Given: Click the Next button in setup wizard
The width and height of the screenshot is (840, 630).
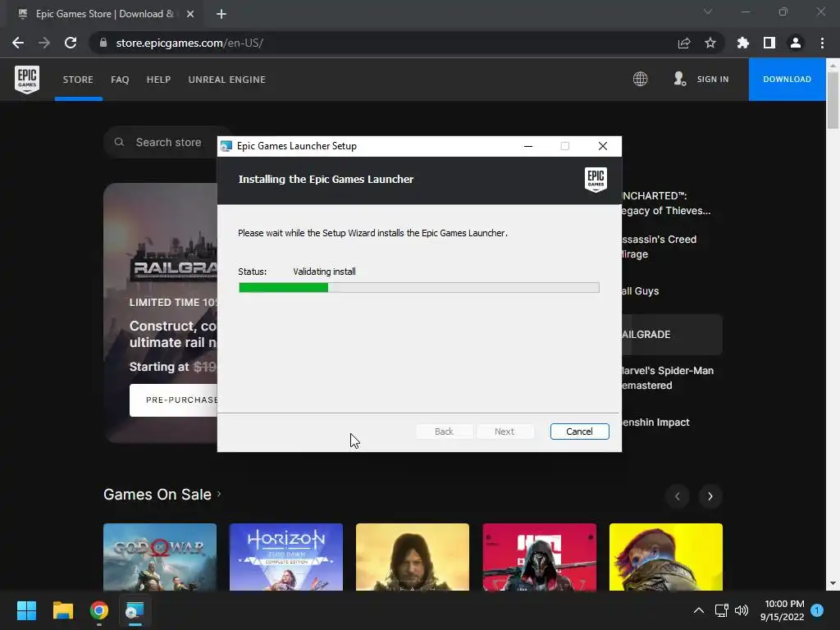Looking at the screenshot, I should point(504,431).
